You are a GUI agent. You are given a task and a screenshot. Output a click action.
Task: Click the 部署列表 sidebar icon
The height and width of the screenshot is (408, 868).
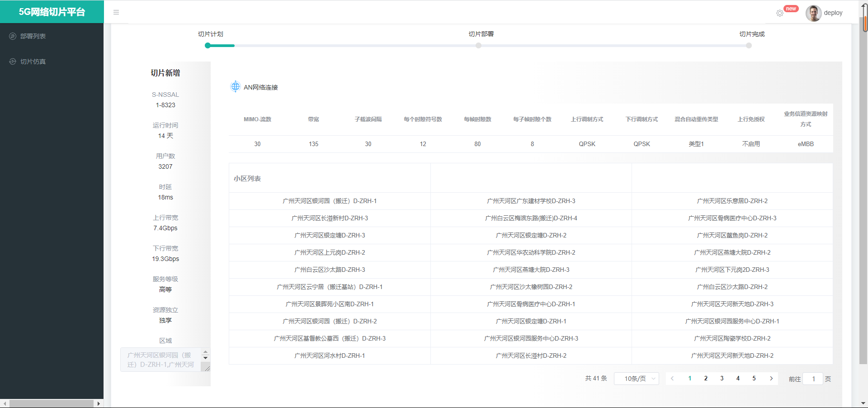13,36
